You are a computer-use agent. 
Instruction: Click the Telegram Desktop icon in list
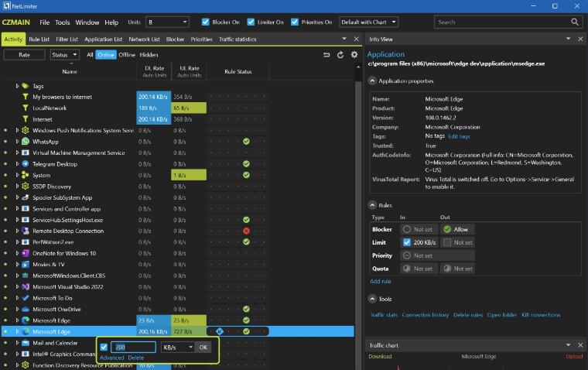(x=26, y=164)
